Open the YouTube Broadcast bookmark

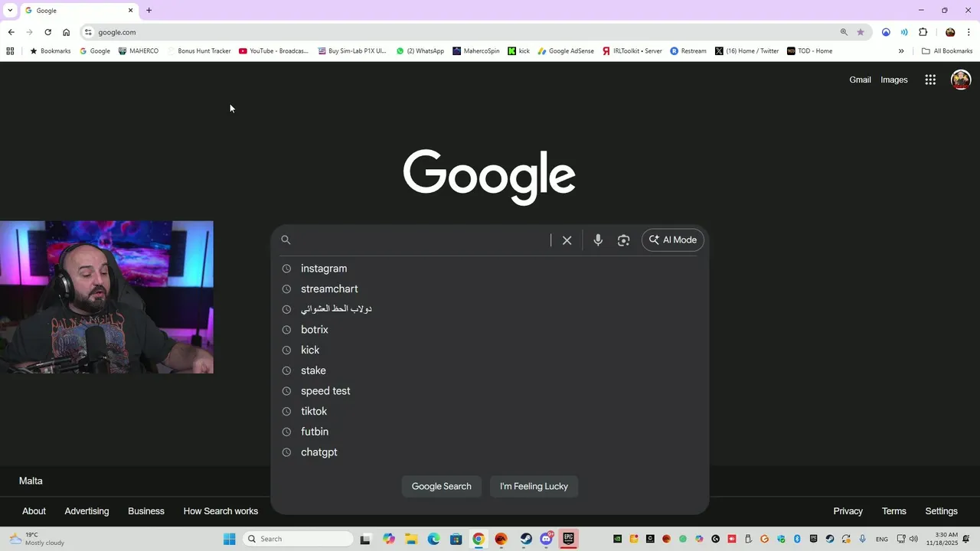tap(273, 51)
